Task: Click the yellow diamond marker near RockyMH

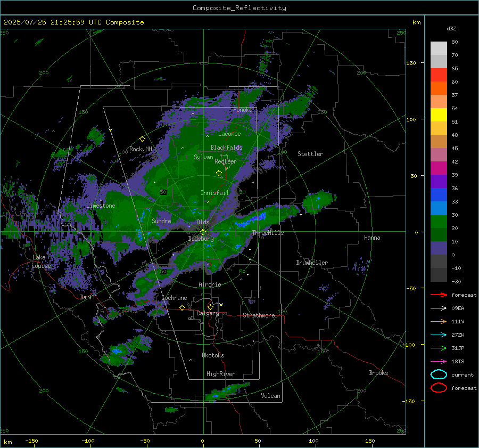Action: click(x=142, y=139)
